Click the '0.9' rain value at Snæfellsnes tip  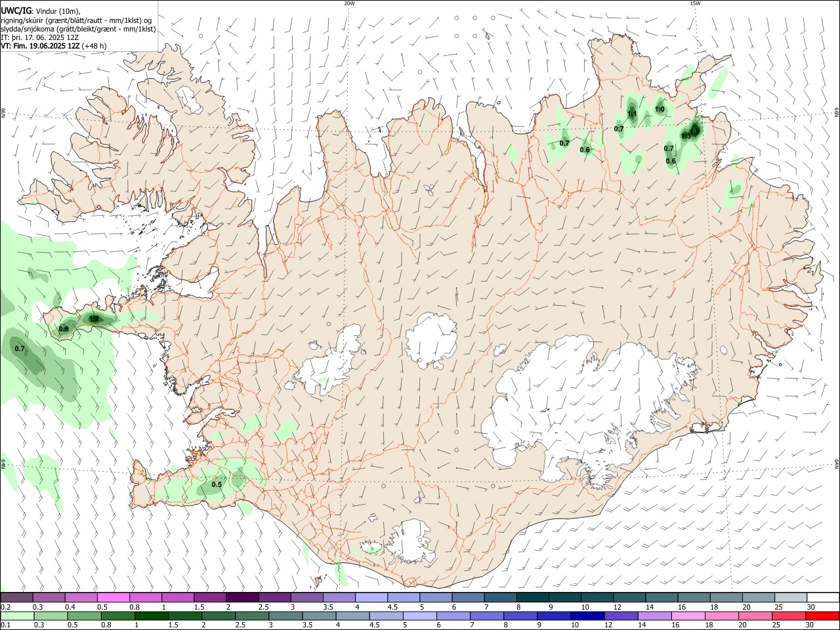click(x=64, y=329)
